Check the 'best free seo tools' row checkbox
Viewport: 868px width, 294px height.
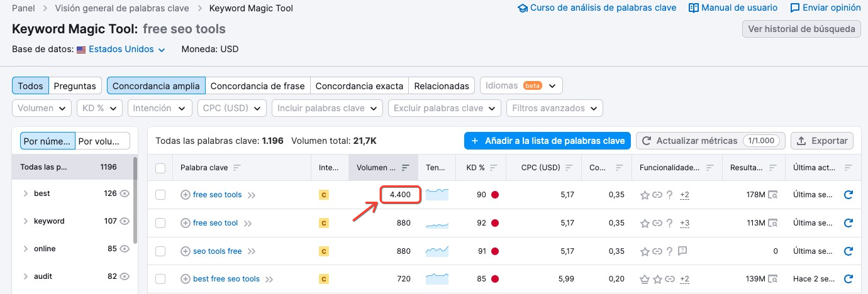160,279
